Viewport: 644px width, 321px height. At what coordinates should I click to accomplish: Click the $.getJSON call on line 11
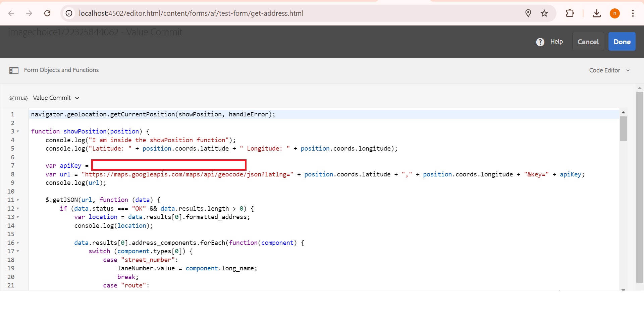coord(103,200)
